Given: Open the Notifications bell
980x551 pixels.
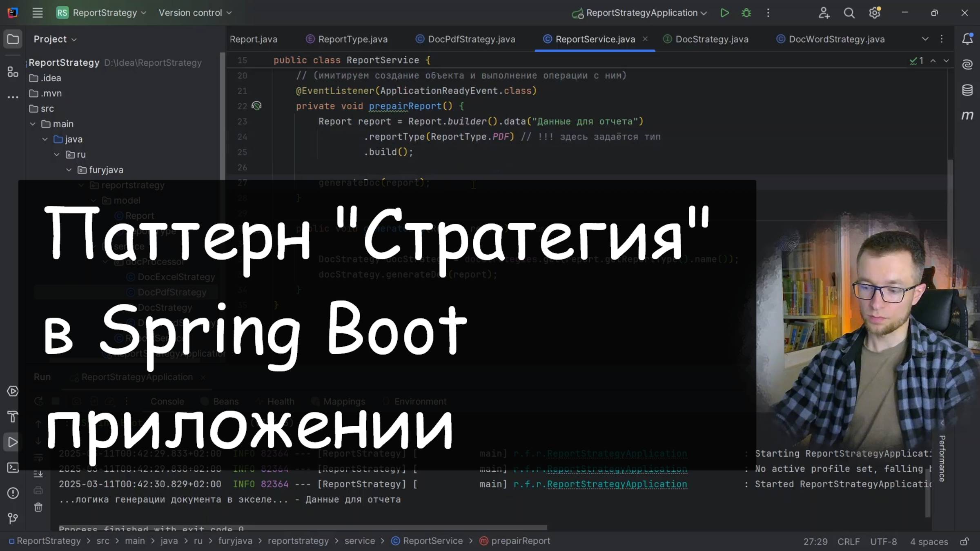Looking at the screenshot, I should pos(968,39).
